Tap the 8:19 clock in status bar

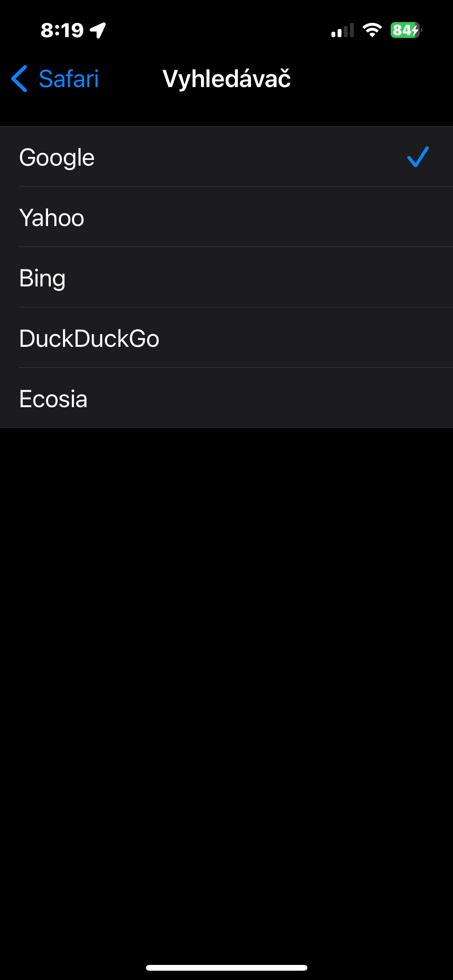pos(62,30)
